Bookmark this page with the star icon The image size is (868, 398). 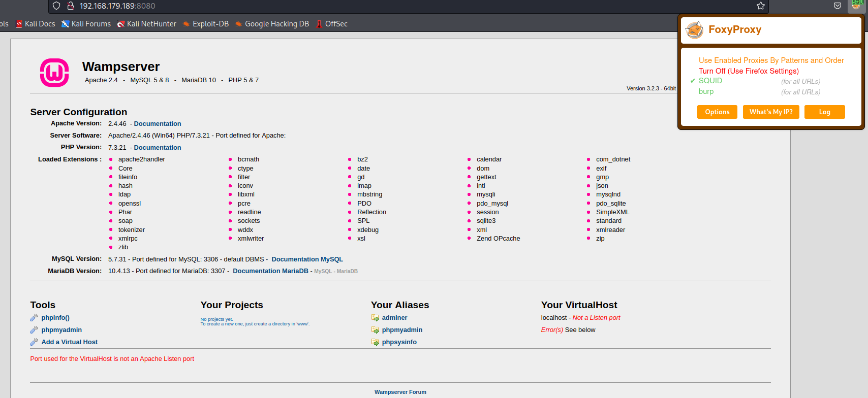tap(760, 6)
